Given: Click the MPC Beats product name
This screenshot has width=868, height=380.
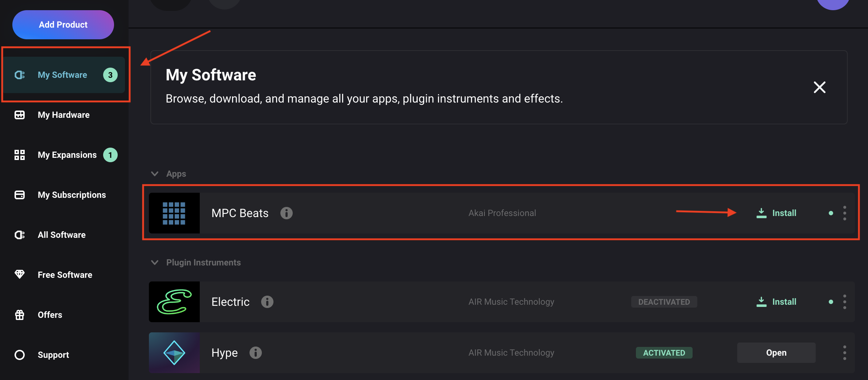Looking at the screenshot, I should click(x=240, y=213).
